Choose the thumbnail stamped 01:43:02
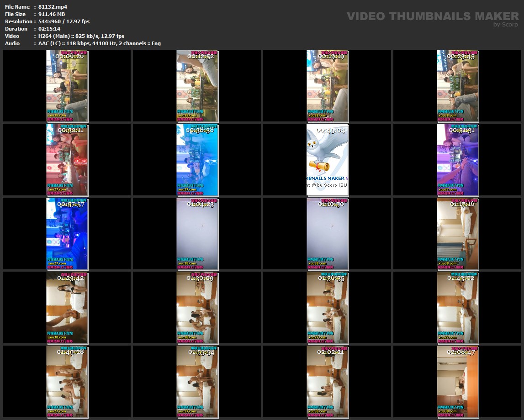Screen dimensions: 524x420 coord(458,308)
